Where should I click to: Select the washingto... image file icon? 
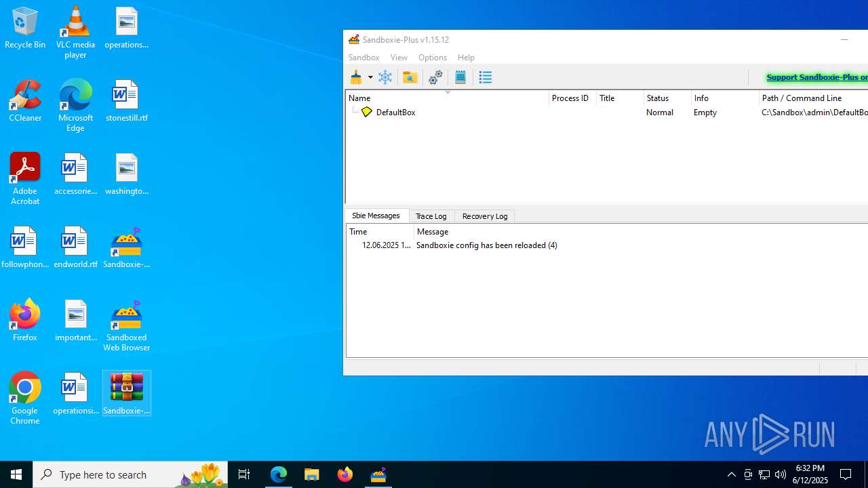point(126,174)
